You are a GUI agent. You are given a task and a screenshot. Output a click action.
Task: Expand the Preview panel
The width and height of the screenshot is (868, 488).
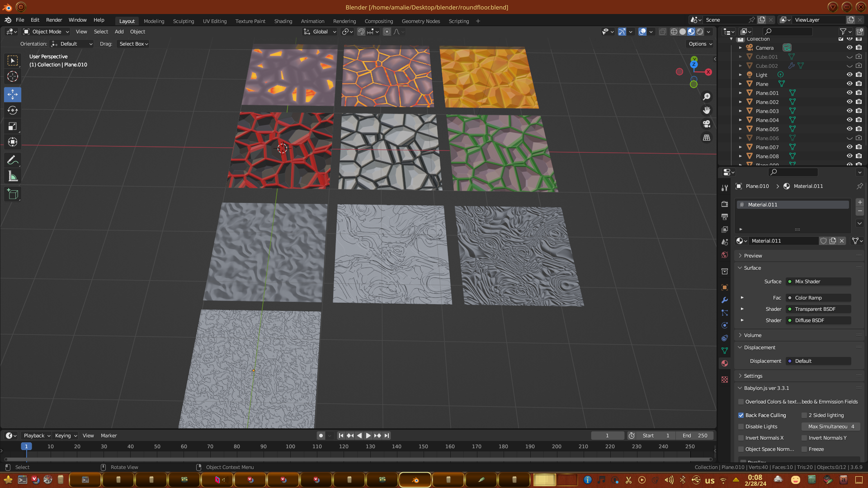tap(753, 256)
